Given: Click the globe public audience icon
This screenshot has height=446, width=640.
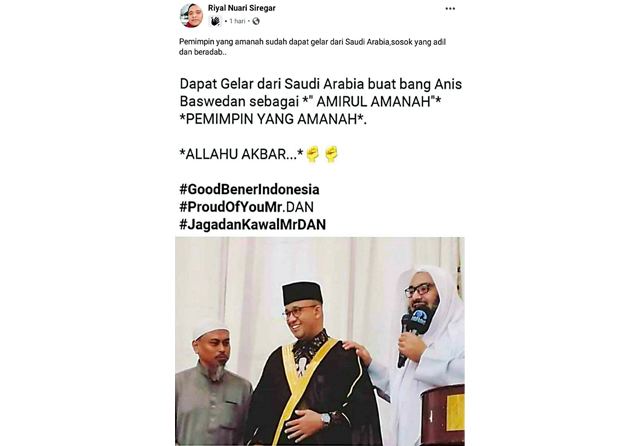Looking at the screenshot, I should click(256, 21).
